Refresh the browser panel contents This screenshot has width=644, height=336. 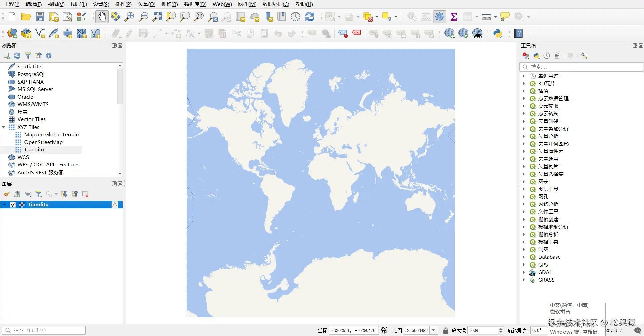coord(17,56)
